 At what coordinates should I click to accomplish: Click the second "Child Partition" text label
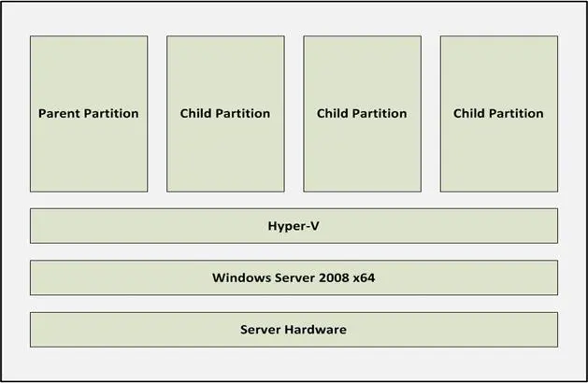pyautogui.click(x=362, y=114)
